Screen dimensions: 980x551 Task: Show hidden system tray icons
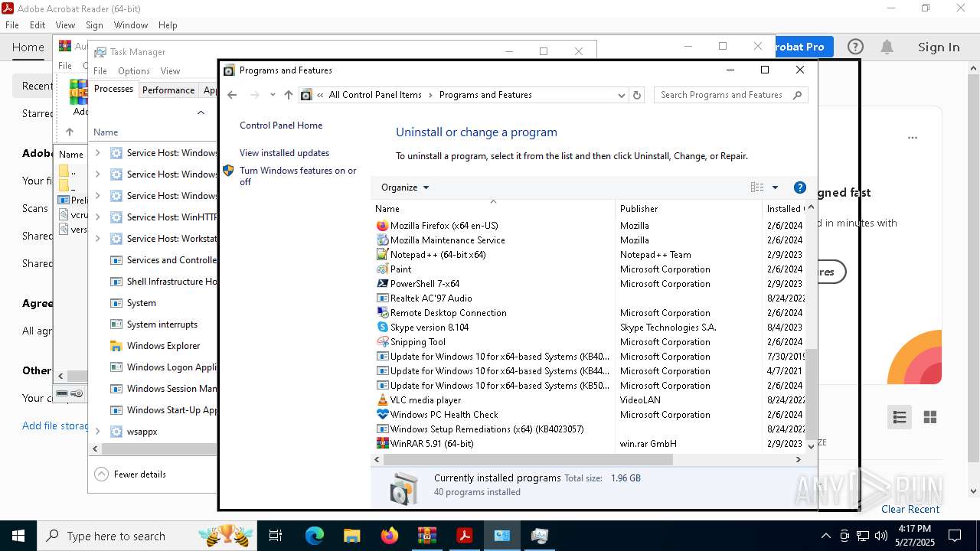825,536
